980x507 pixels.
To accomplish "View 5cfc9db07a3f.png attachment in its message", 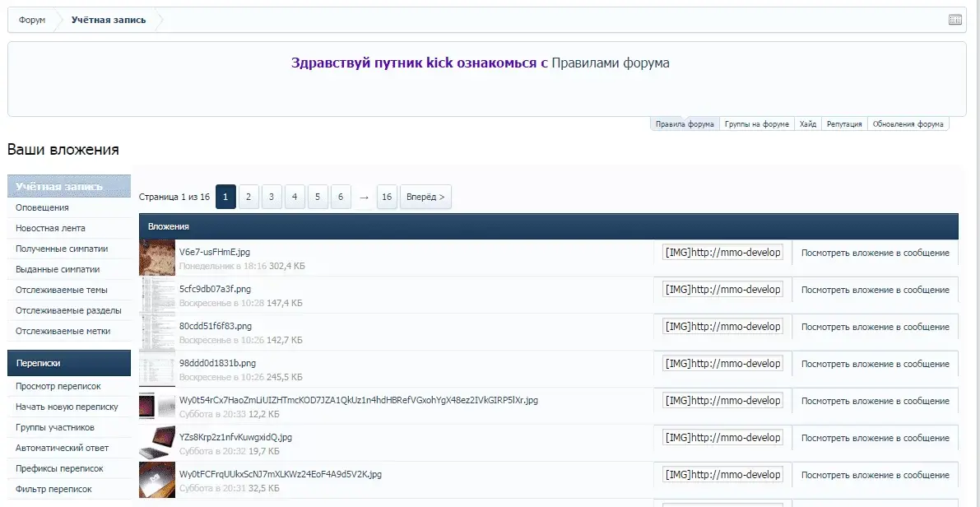I will 875,290.
